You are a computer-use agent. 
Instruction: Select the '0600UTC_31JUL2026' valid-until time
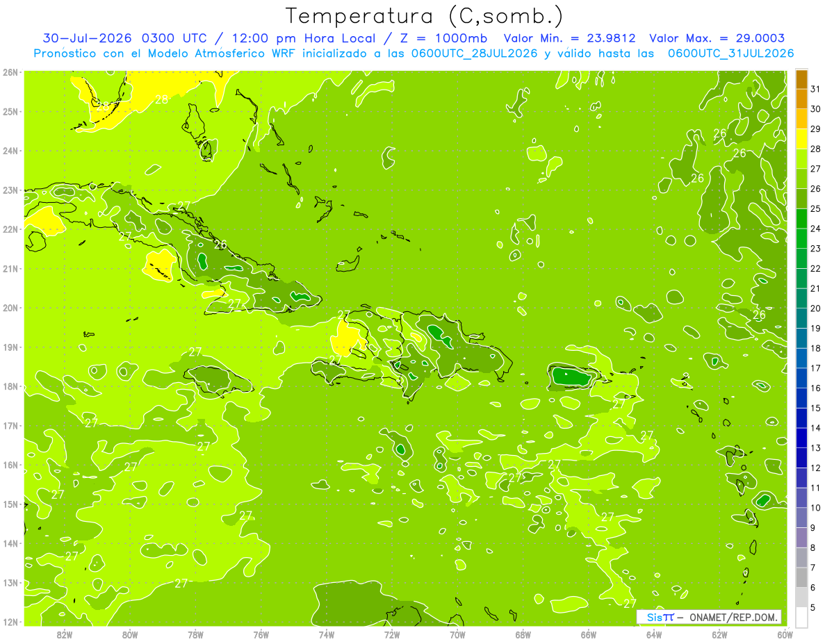(730, 53)
